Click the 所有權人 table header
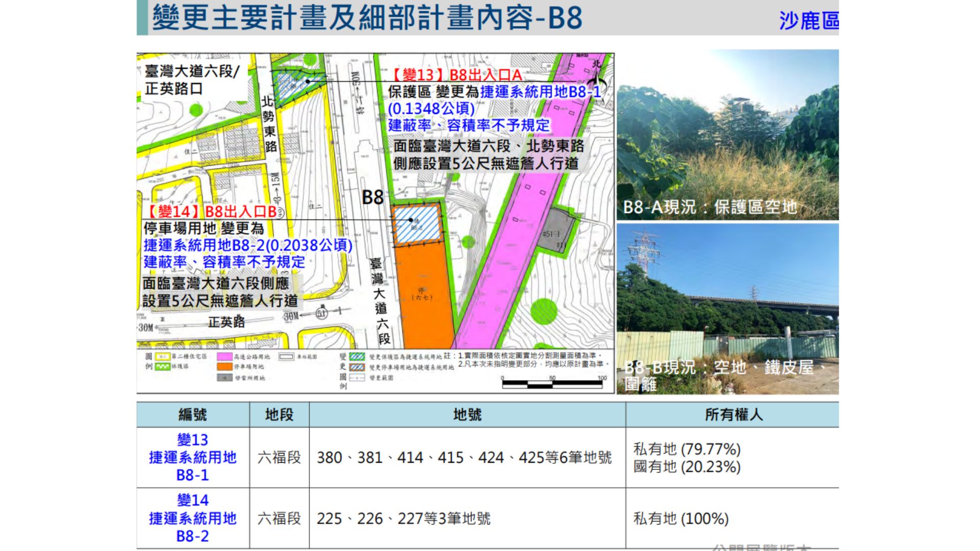 (733, 415)
